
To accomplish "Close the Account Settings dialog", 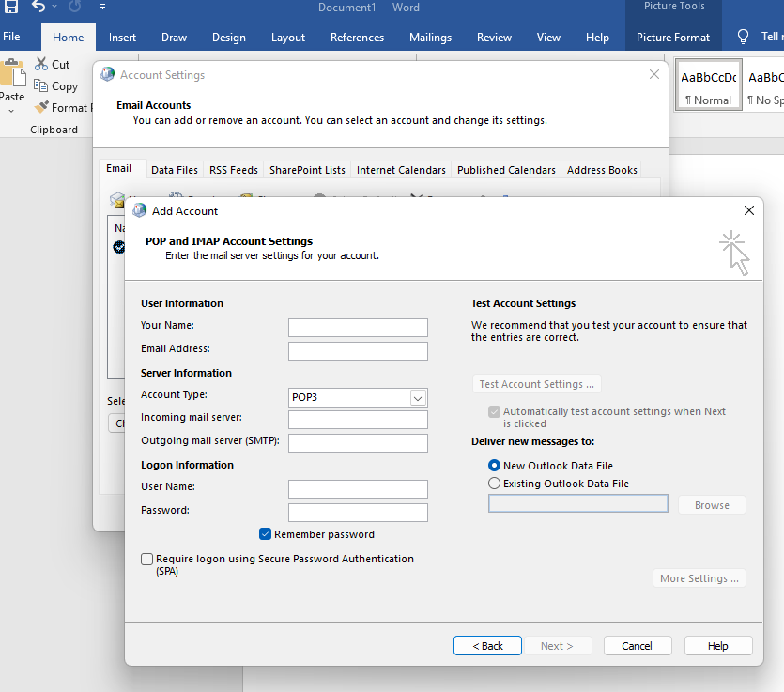I will click(x=654, y=74).
